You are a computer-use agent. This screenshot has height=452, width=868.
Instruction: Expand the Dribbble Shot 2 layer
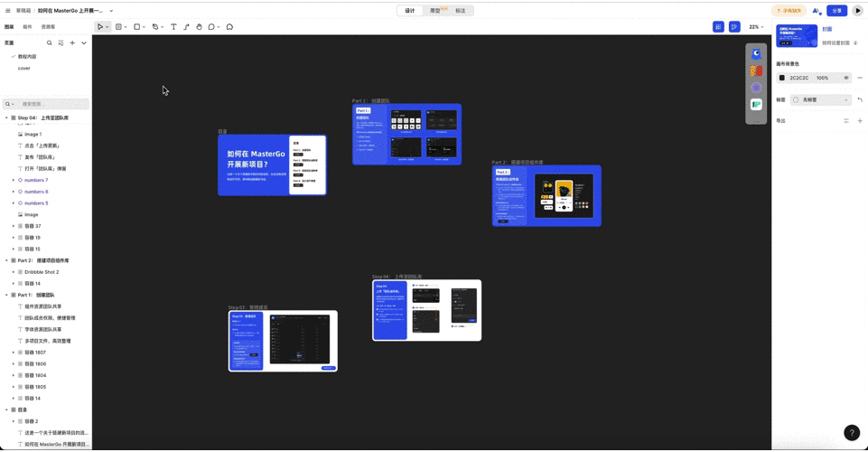click(x=14, y=272)
